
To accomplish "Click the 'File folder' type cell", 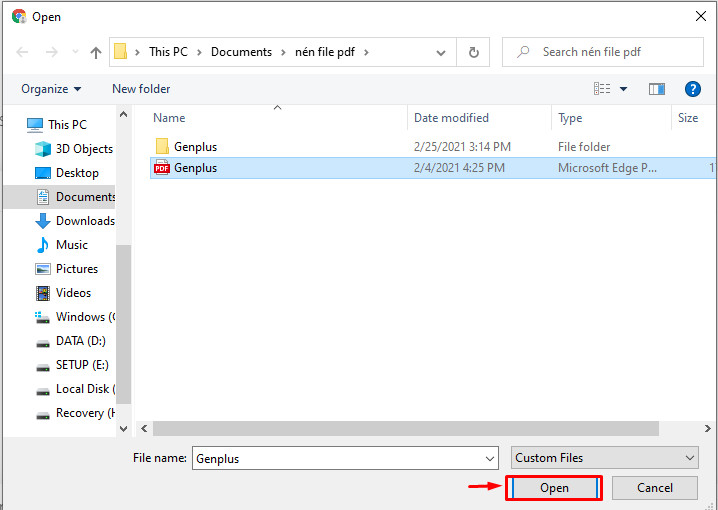I will 584,146.
